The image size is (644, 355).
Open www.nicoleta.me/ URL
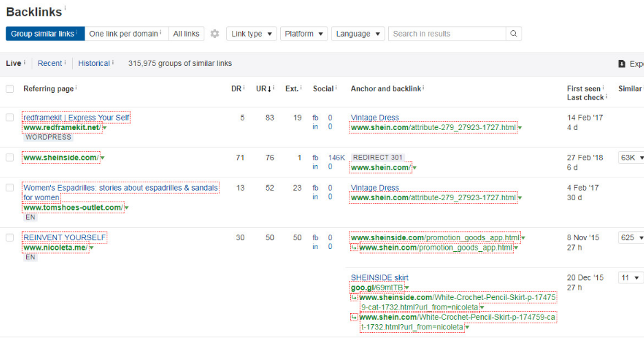[55, 248]
